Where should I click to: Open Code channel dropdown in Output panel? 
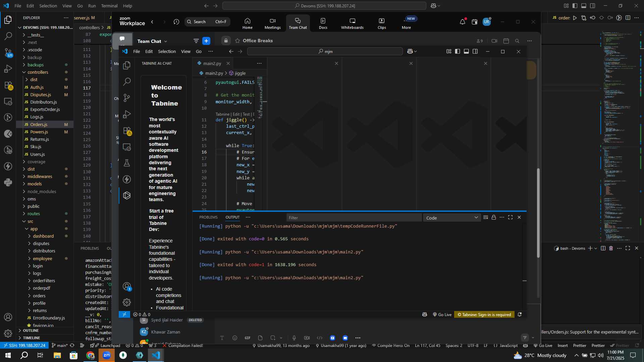[452, 218]
